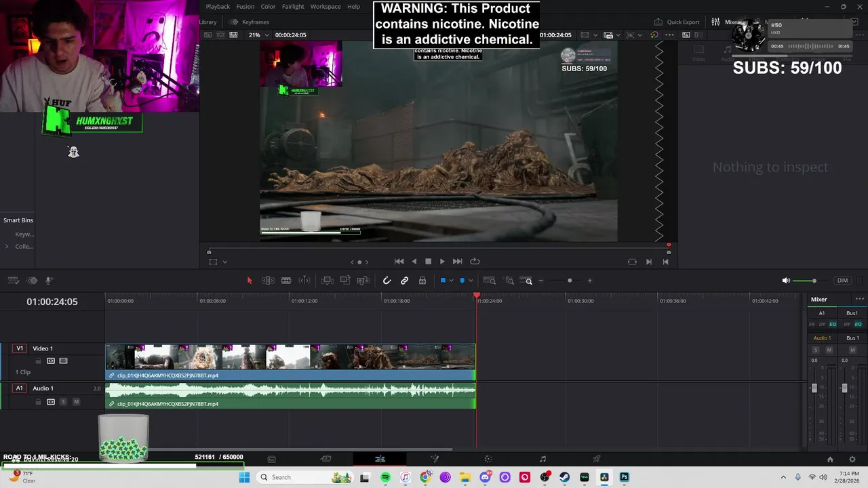Screen dimensions: 868x488
Task: Click the red playhead on timeline ruler
Action: pos(477,296)
